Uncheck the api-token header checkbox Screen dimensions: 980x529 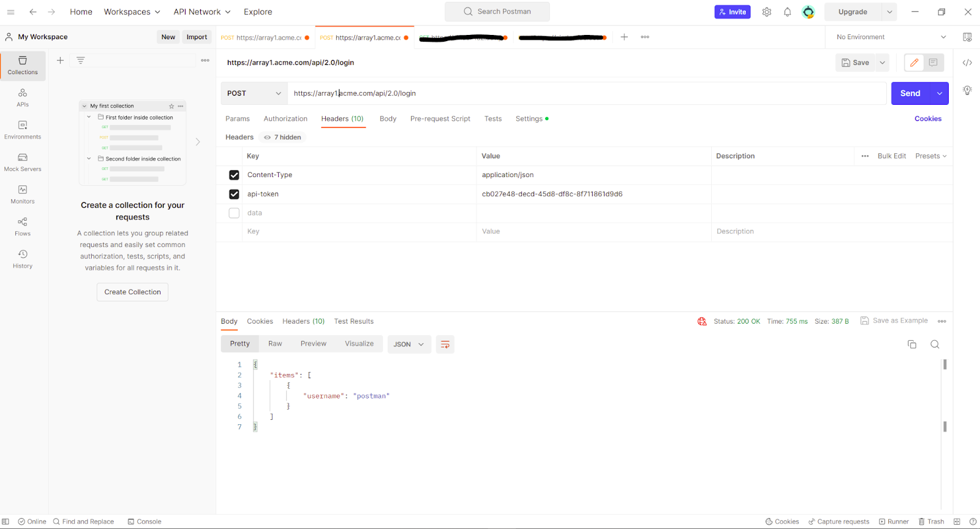[234, 194]
